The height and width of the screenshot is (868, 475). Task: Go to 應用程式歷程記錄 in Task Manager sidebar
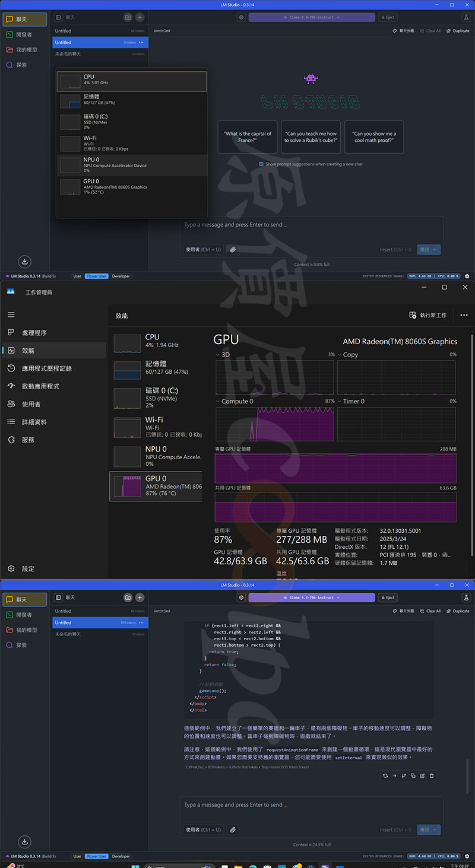(x=46, y=368)
